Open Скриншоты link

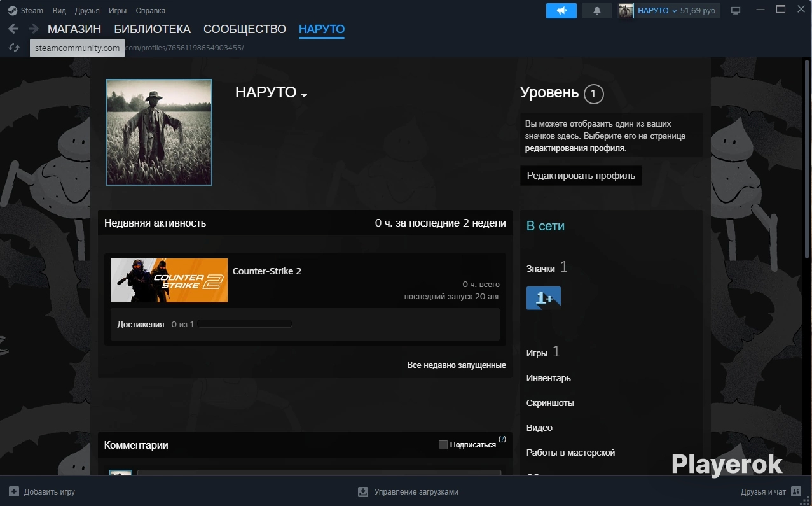550,403
